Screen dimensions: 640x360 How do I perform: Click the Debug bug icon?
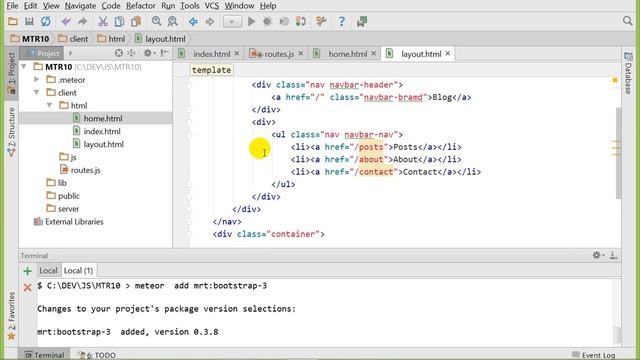point(267,21)
